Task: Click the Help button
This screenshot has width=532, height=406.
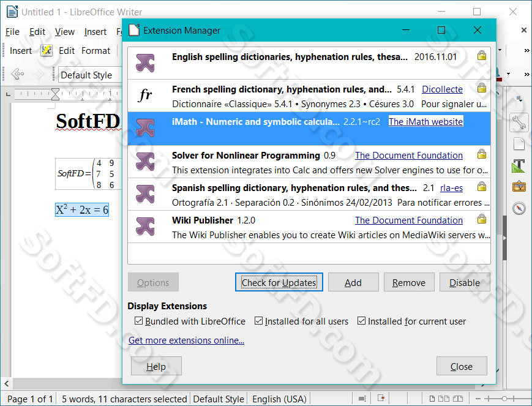Action: [x=156, y=366]
